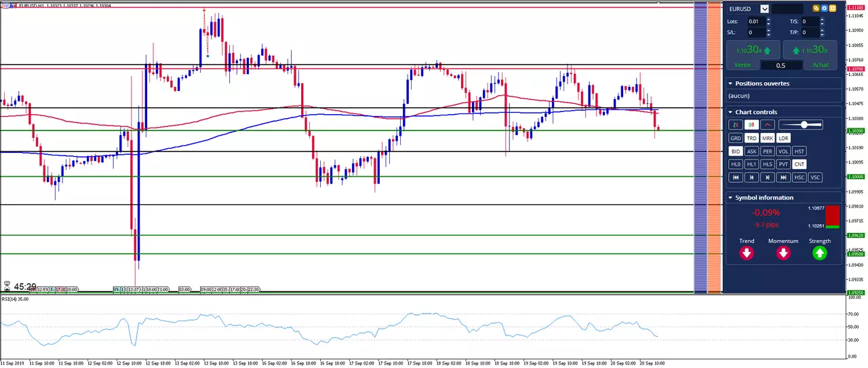Click the 1.11100 red price level tag

tap(856, 7)
